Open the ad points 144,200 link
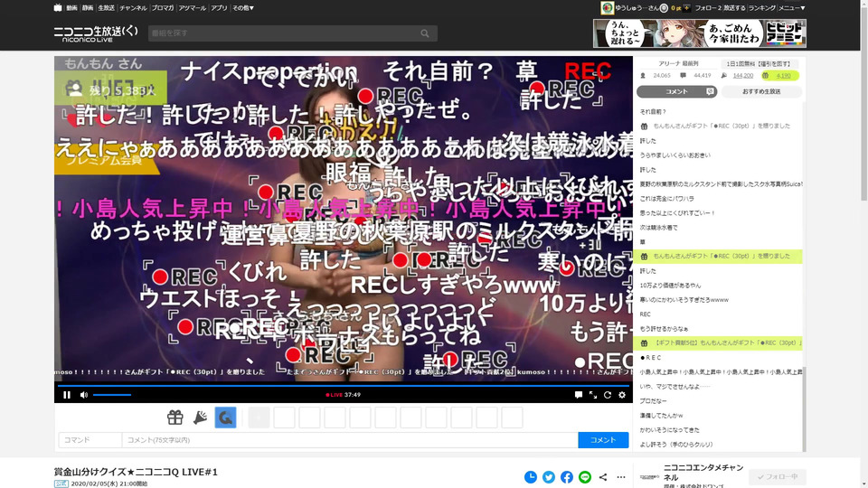Image resolution: width=868 pixels, height=488 pixels. [743, 75]
